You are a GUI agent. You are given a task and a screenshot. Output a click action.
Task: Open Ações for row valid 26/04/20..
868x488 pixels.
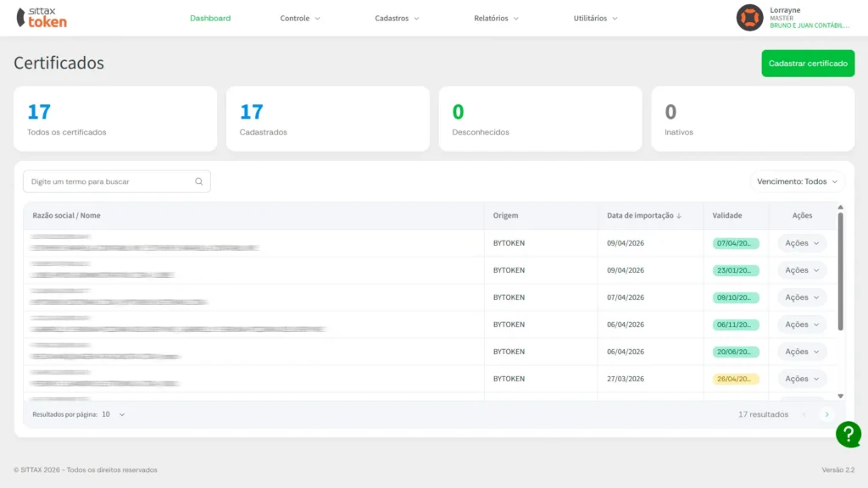click(x=802, y=379)
